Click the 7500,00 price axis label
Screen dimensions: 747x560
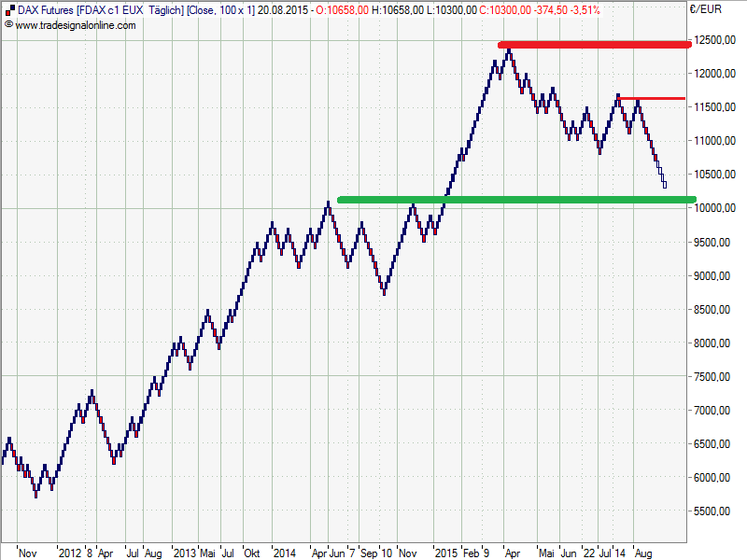(712, 377)
